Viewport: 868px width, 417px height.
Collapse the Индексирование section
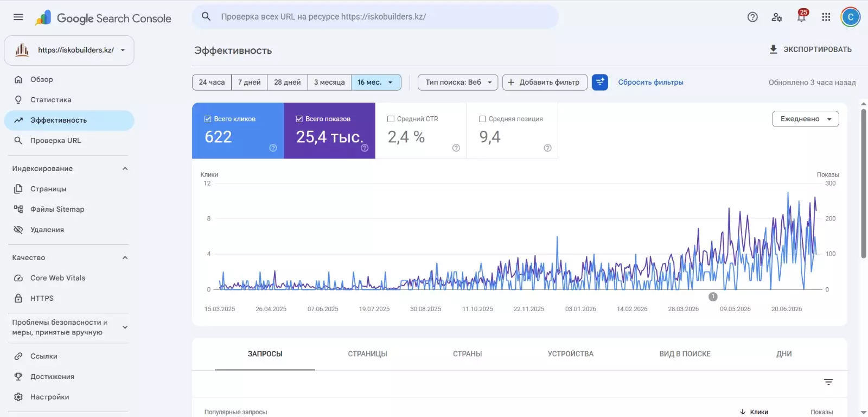125,169
